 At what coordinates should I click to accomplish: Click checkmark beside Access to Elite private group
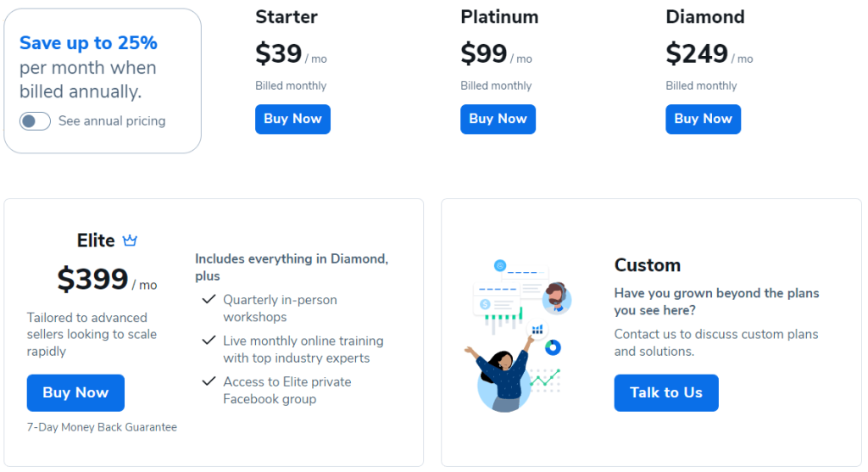point(209,381)
